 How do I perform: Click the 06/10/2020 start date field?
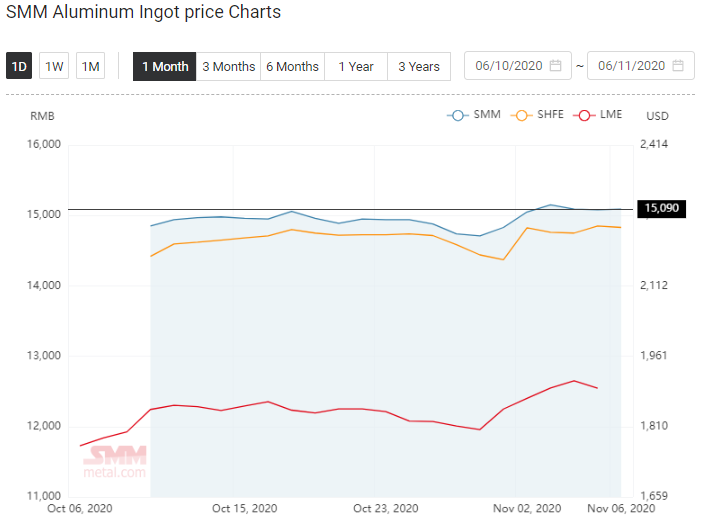click(x=518, y=65)
